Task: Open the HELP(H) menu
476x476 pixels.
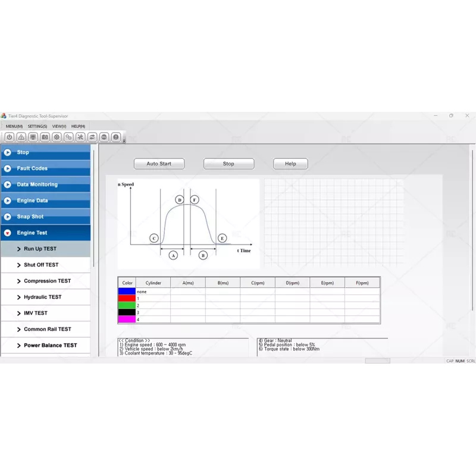Action: pos(77,126)
